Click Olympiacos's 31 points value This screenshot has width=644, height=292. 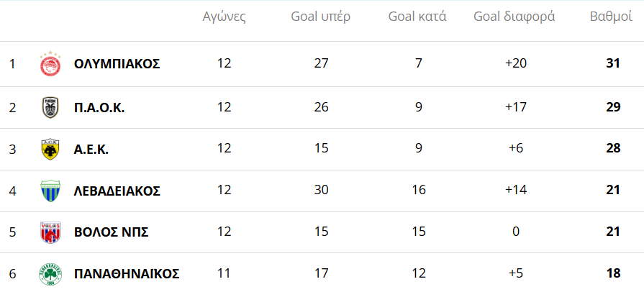point(613,64)
